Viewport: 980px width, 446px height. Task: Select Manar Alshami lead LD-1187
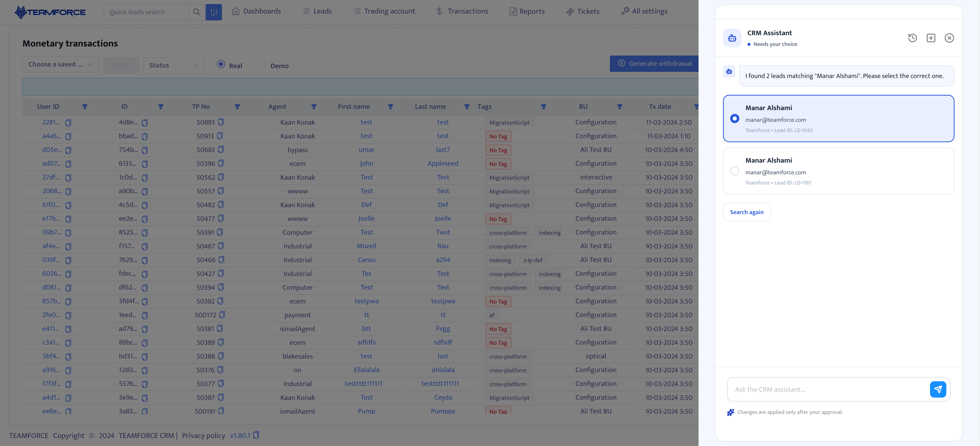(x=838, y=171)
